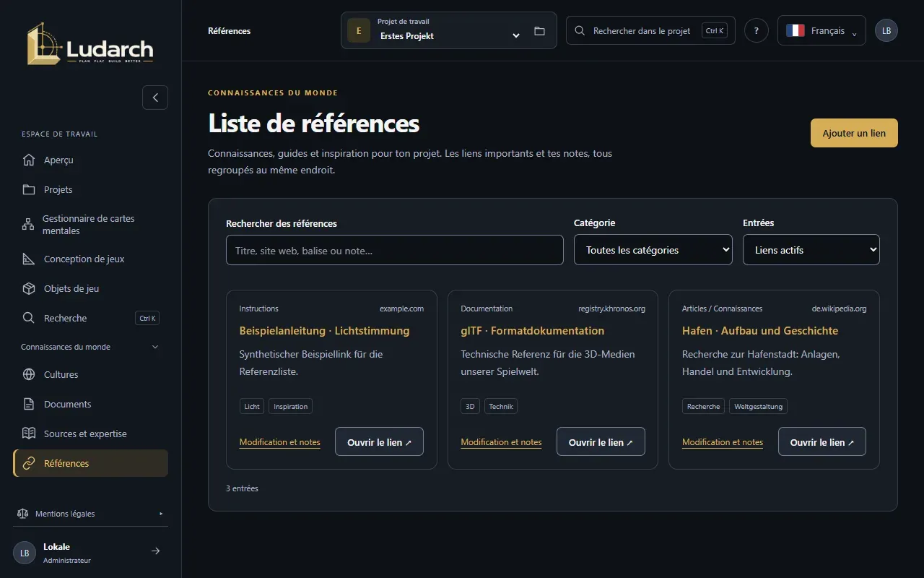Click the Recherche magnifier icon in sidebar
This screenshot has height=578, width=924.
click(x=29, y=318)
